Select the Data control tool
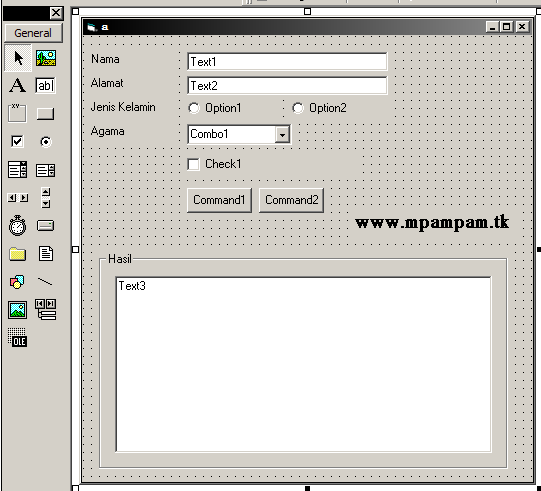541x491 pixels. pyautogui.click(x=46, y=309)
